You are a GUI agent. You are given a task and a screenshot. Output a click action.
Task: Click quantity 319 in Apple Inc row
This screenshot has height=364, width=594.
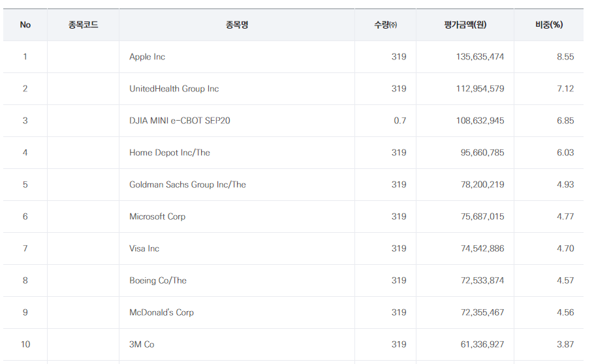pyautogui.click(x=399, y=57)
